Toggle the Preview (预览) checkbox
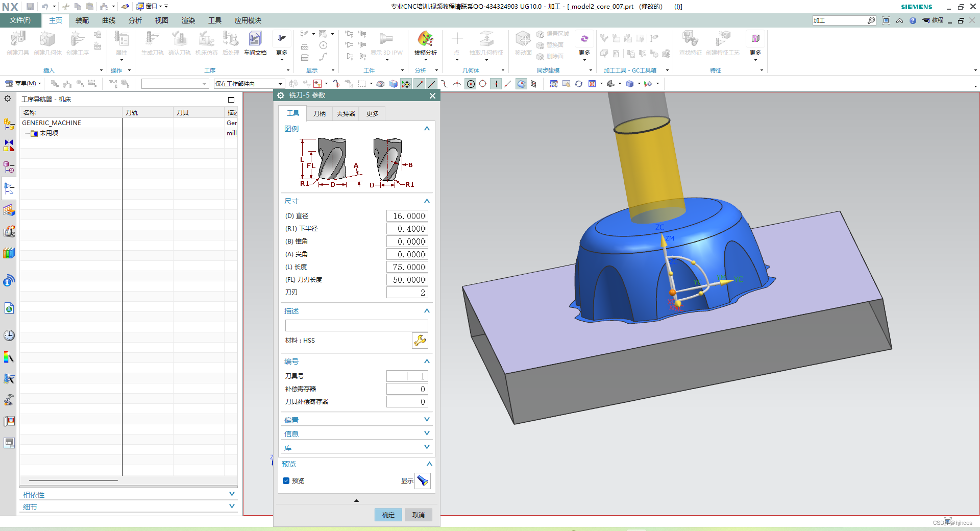Image resolution: width=980 pixels, height=531 pixels. pyautogui.click(x=286, y=481)
